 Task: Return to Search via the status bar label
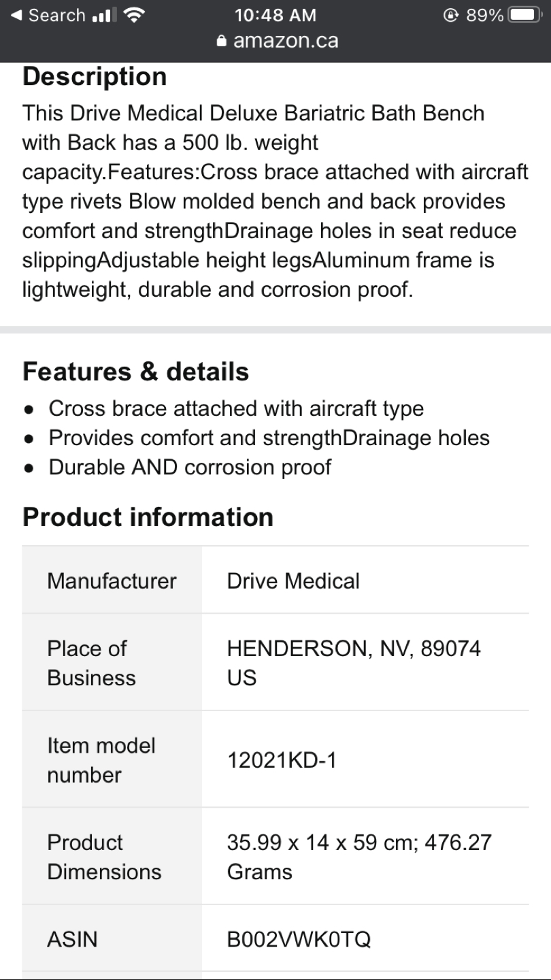pyautogui.click(x=56, y=15)
